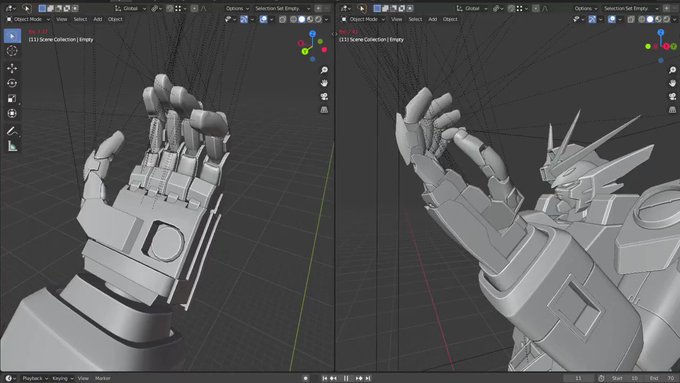This screenshot has width=680, height=383.
Task: Click pan hand icon in left viewport
Action: point(324,83)
